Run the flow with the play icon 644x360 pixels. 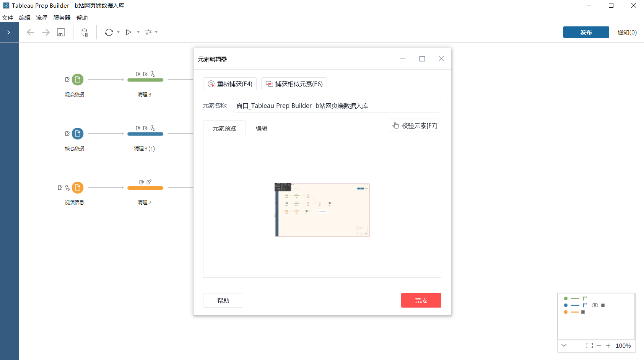(129, 33)
